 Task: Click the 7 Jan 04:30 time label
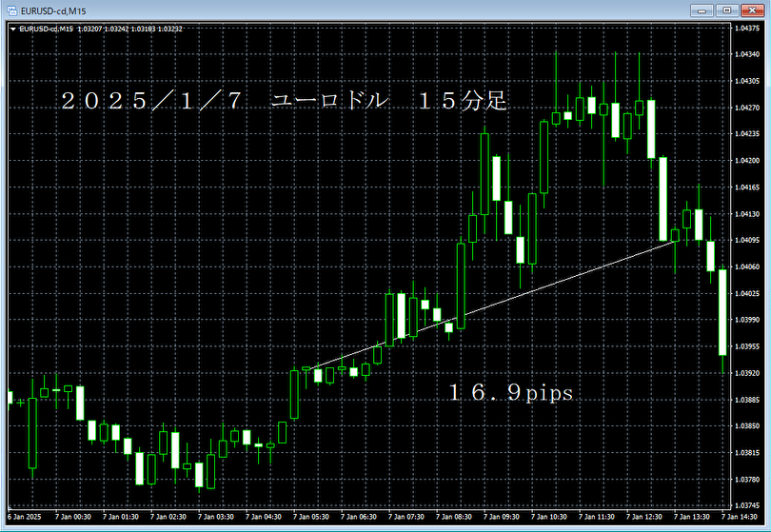click(x=264, y=517)
